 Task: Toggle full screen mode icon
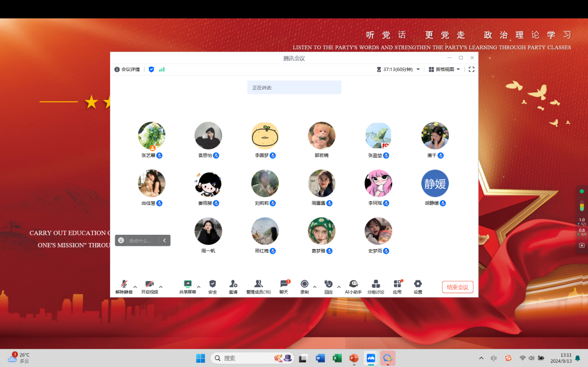(x=472, y=70)
